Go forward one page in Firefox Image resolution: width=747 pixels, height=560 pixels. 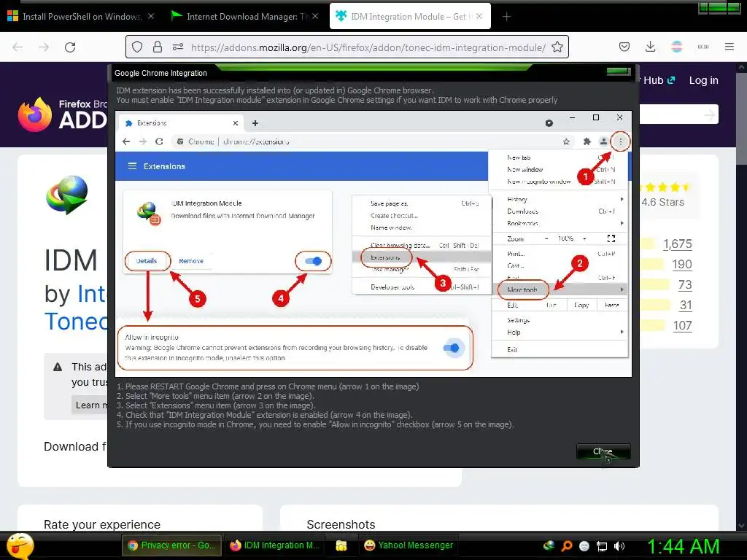pos(44,47)
